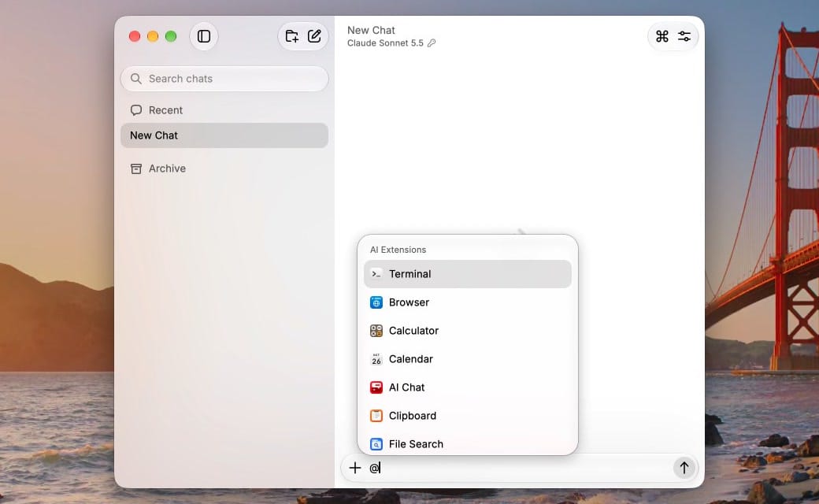Maximize the window with green button

click(x=171, y=36)
